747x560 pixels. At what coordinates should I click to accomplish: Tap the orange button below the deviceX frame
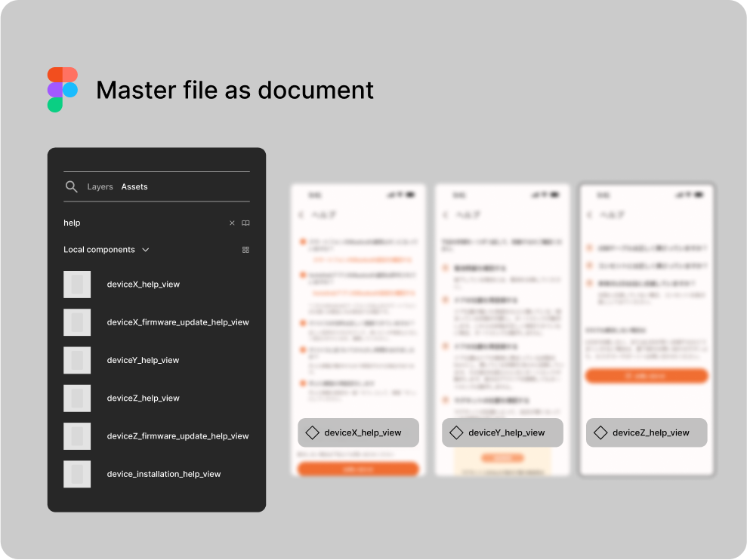357,468
